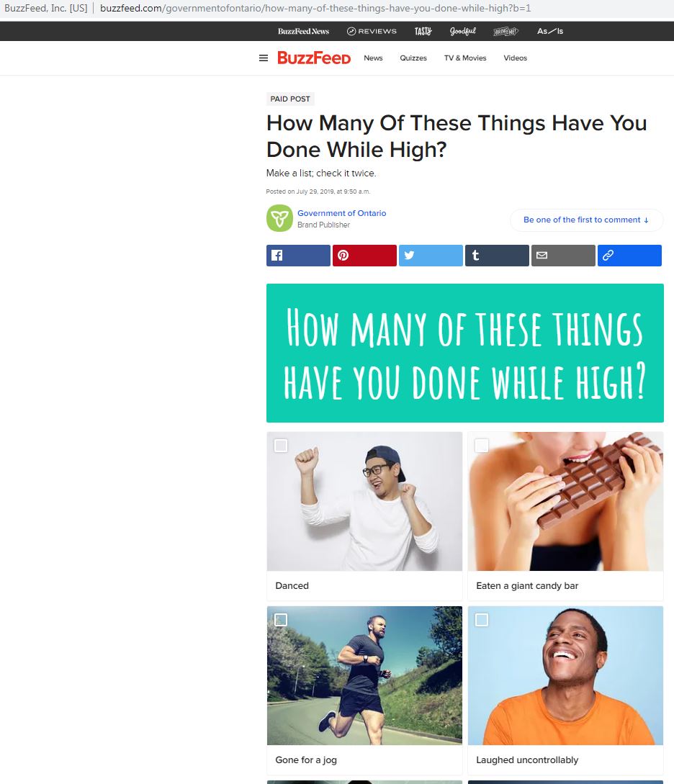Click the Government of Ontario logo
This screenshot has height=784, width=674.
pyautogui.click(x=279, y=218)
